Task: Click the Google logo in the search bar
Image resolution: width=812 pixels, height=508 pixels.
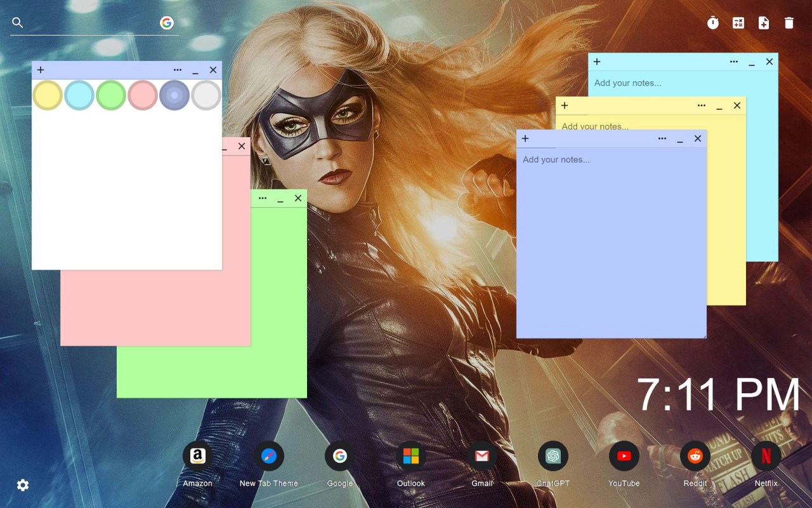Action: (x=167, y=23)
